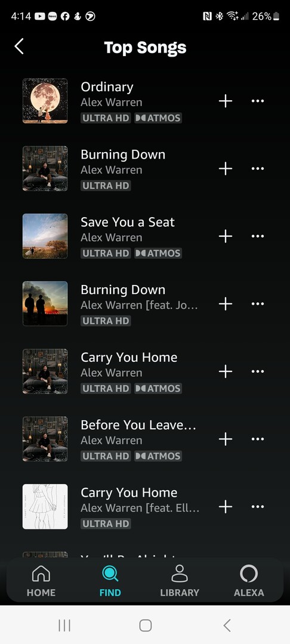Tap the sunset silhouette Burning Down artwork
Screen dimensions: 290x644
click(x=45, y=304)
